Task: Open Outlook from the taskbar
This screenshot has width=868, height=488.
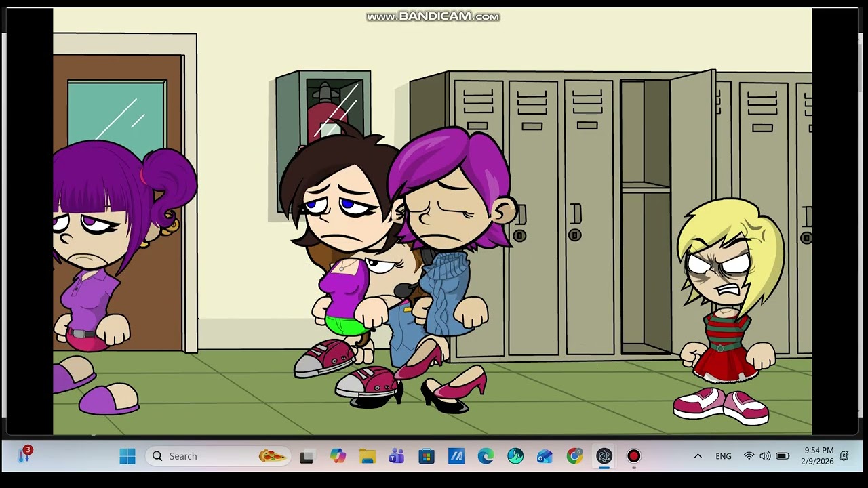Action: point(545,456)
